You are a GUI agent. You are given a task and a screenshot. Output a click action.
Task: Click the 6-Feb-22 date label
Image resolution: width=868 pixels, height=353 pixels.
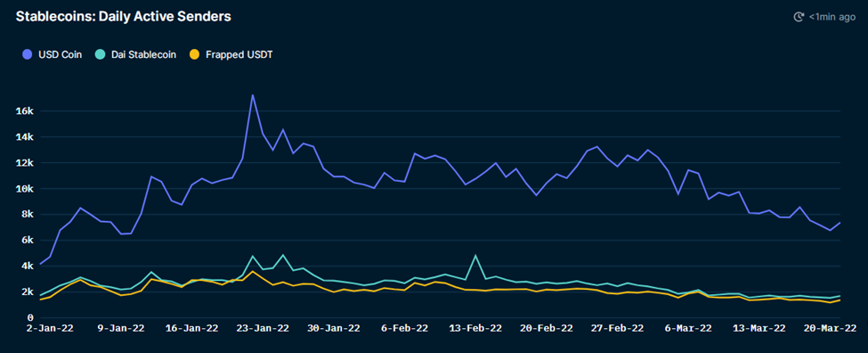(x=406, y=328)
